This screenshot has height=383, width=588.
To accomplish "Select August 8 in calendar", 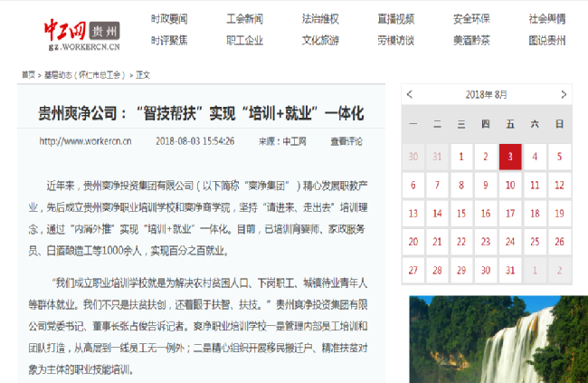I will [461, 185].
